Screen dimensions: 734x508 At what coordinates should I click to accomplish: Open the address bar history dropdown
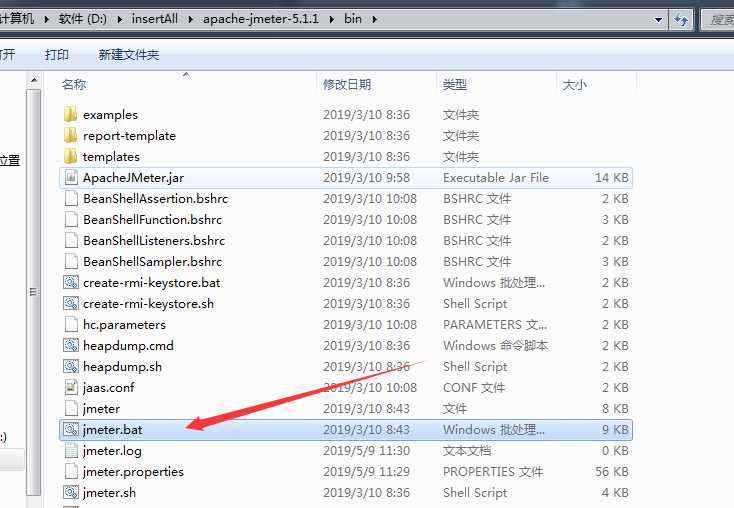point(658,20)
